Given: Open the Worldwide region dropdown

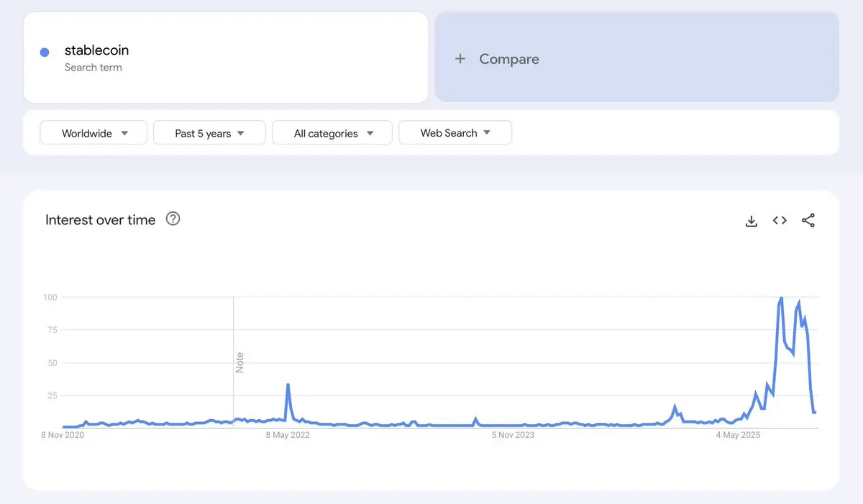Looking at the screenshot, I should point(93,133).
